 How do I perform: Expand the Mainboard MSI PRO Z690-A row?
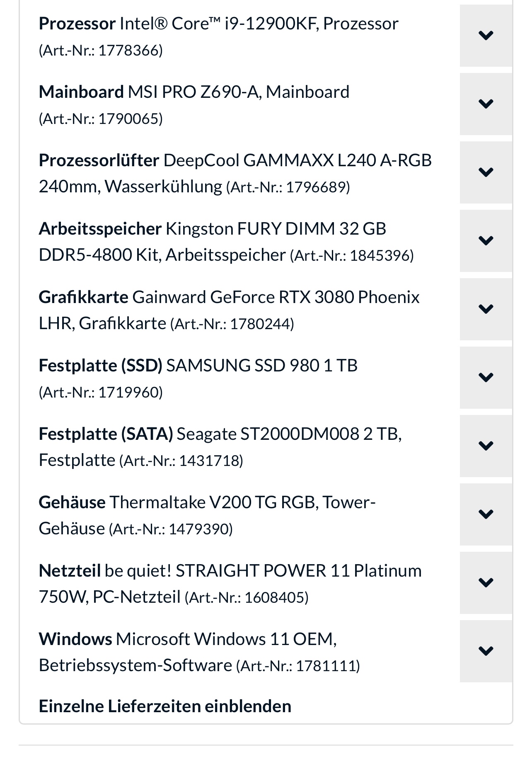(486, 104)
